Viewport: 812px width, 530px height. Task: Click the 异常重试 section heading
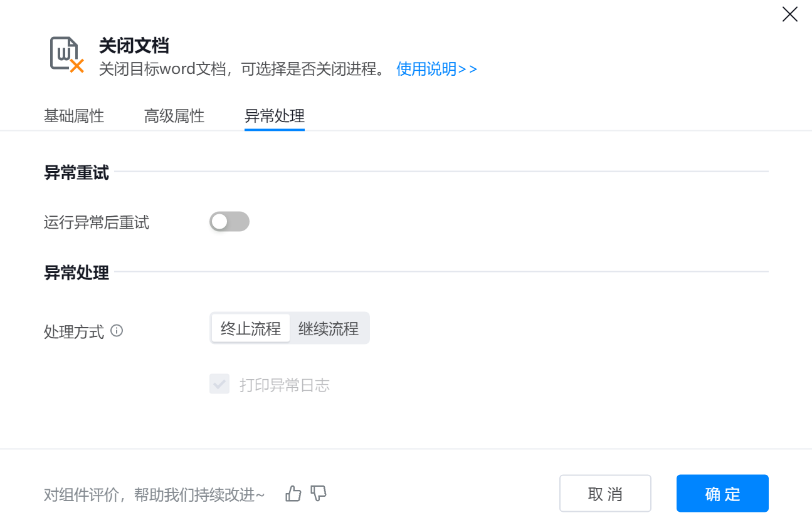tap(76, 172)
